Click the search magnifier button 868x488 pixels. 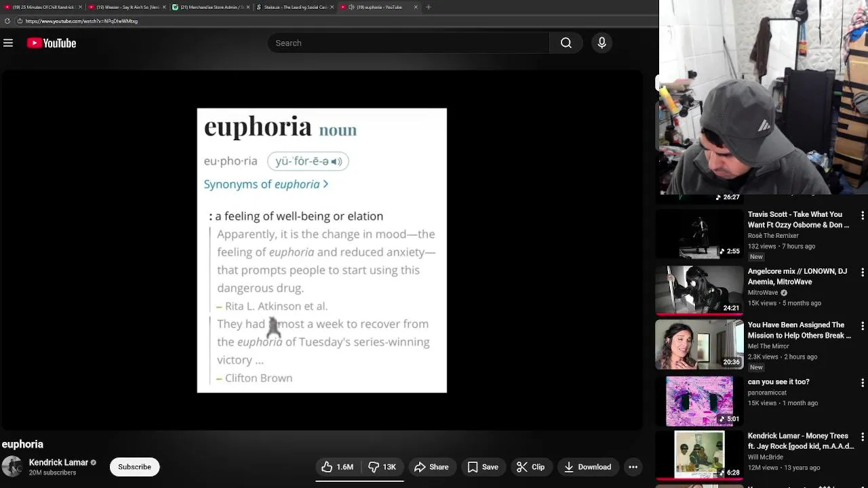pyautogui.click(x=566, y=43)
